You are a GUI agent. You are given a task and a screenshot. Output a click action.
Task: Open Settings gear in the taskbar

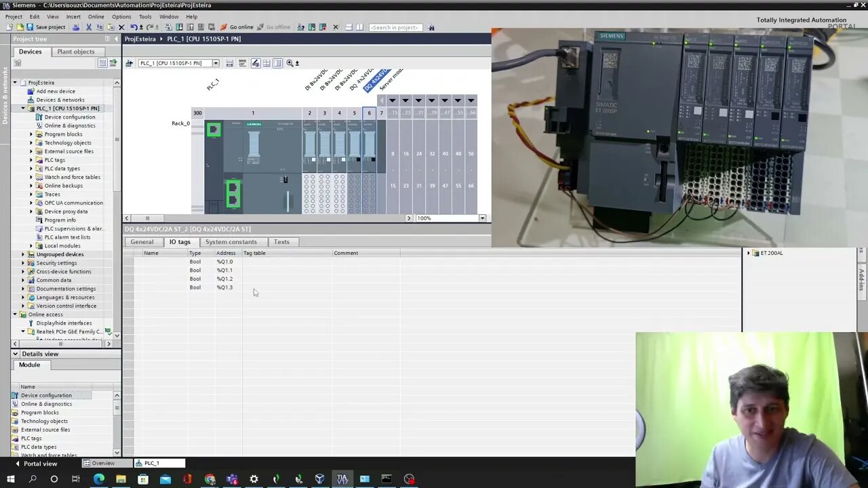254,479
